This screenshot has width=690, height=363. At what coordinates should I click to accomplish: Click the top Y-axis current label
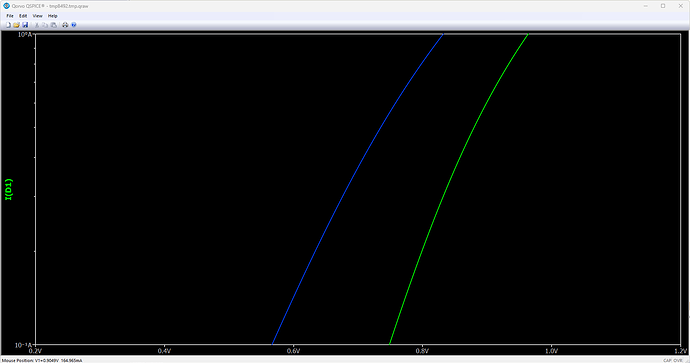(25, 34)
